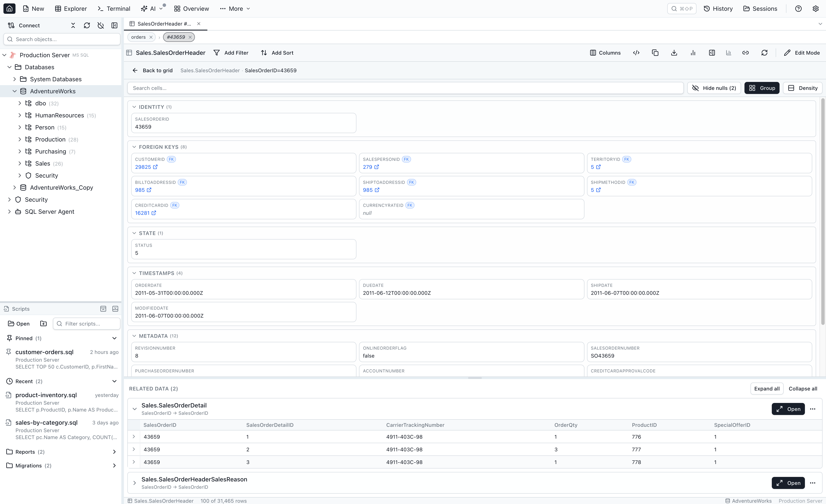The height and width of the screenshot is (504, 826).
Task: Collapse the sidebar panel icon
Action: point(114,25)
